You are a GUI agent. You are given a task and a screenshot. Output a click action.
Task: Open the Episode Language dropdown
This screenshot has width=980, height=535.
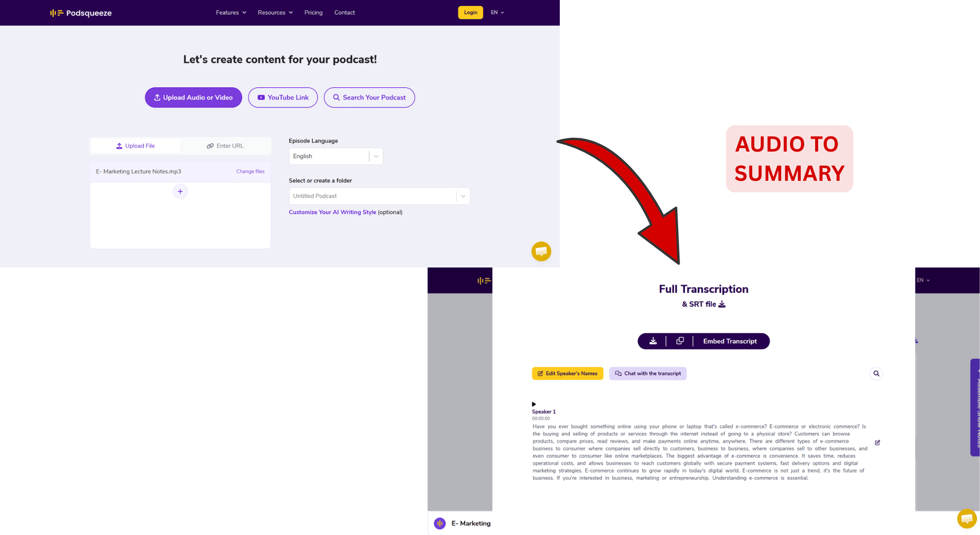(x=376, y=156)
